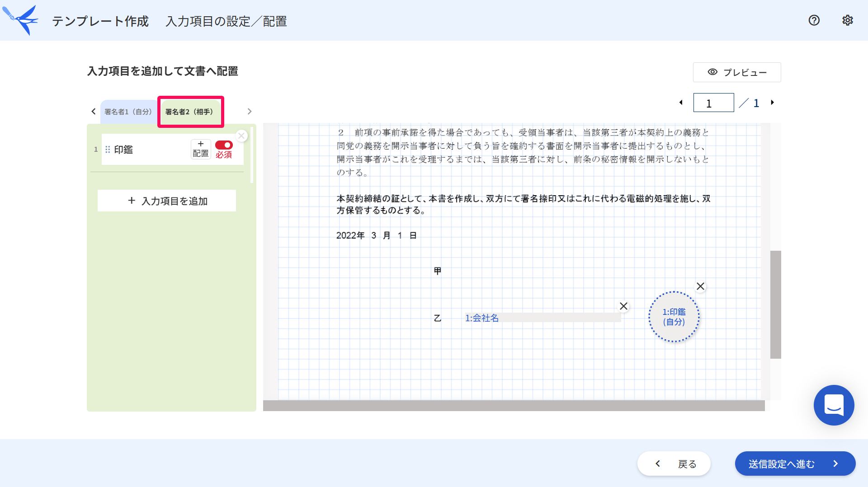The height and width of the screenshot is (487, 868).
Task: Click 入力項目を追加 button
Action: pos(167,201)
